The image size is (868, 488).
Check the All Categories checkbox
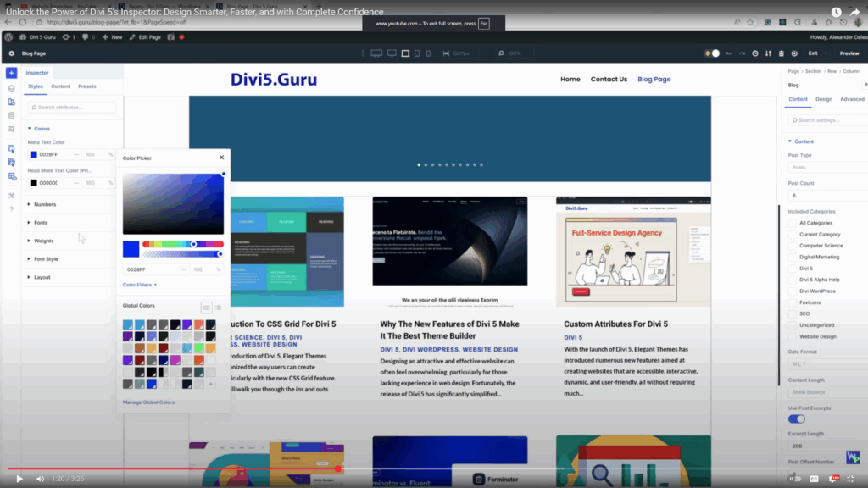tap(793, 223)
